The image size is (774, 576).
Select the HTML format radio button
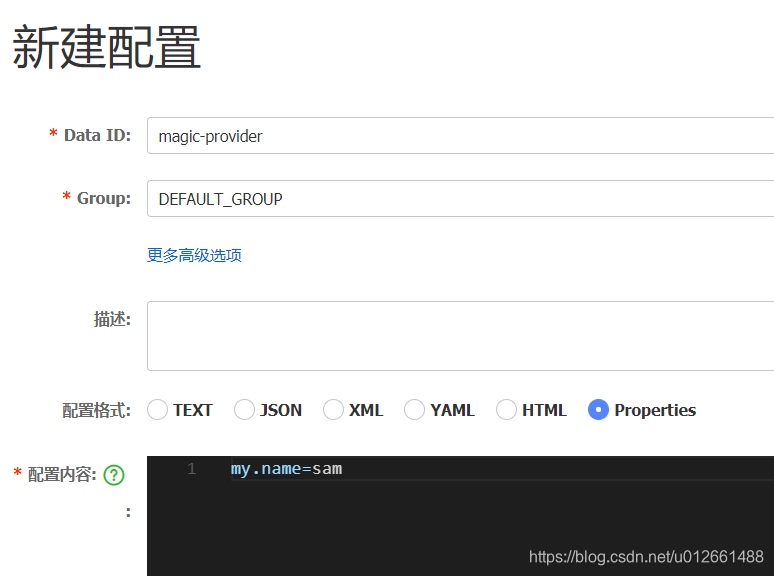click(506, 410)
